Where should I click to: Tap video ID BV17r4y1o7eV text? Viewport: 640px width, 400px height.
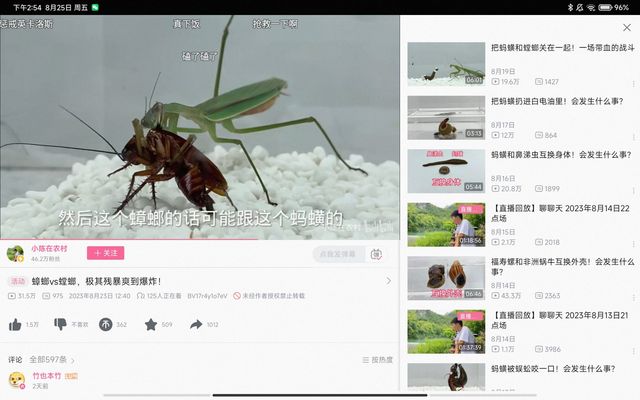coord(207,296)
